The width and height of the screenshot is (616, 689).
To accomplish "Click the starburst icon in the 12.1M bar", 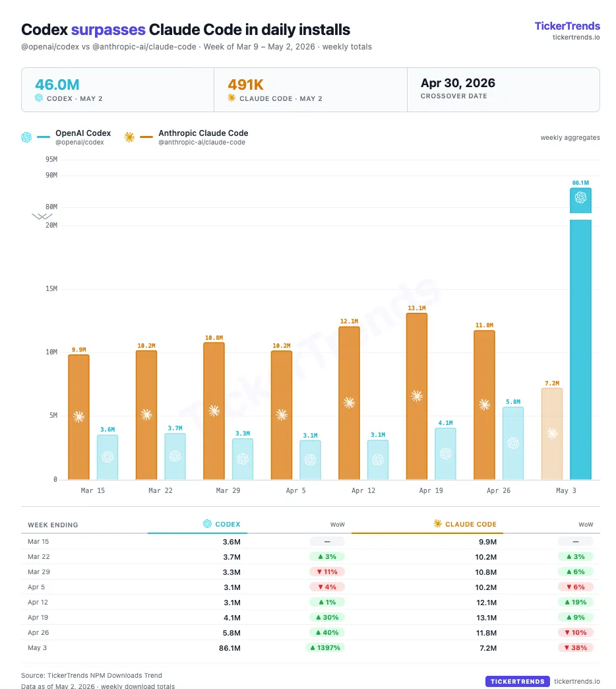I will coord(349,403).
